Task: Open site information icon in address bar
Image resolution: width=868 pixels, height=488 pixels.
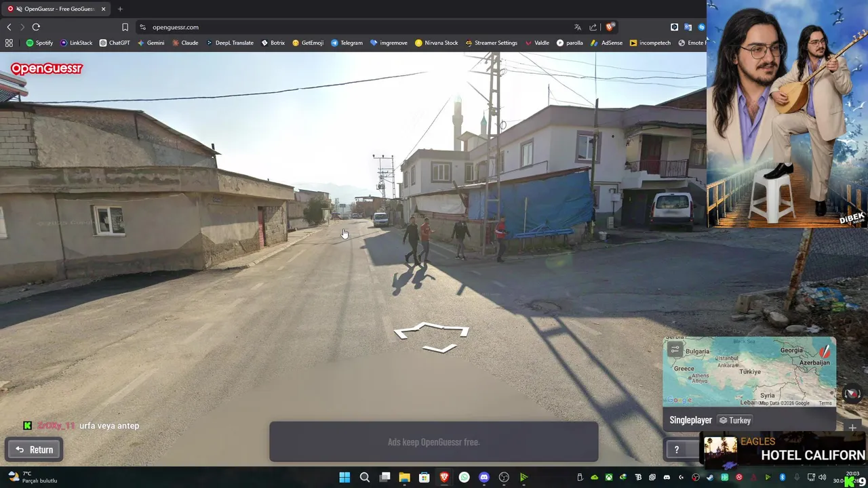Action: tap(142, 27)
